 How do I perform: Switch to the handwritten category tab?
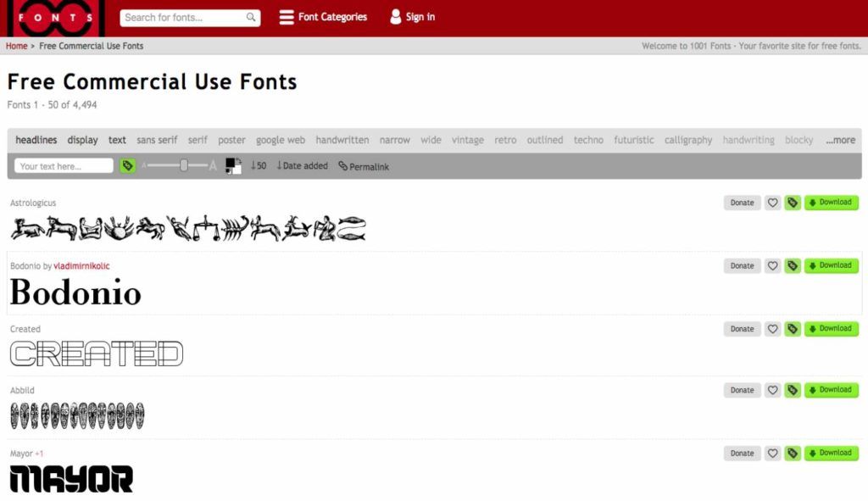pyautogui.click(x=342, y=140)
